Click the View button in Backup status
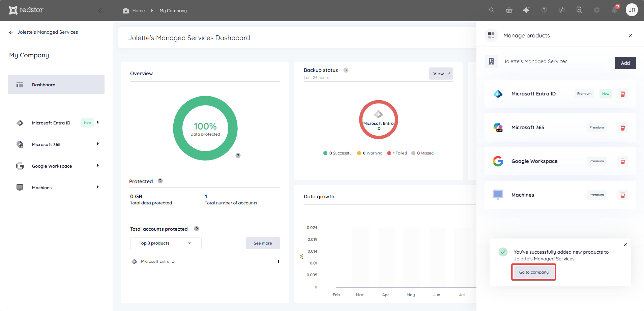This screenshot has height=311, width=644. [x=441, y=74]
